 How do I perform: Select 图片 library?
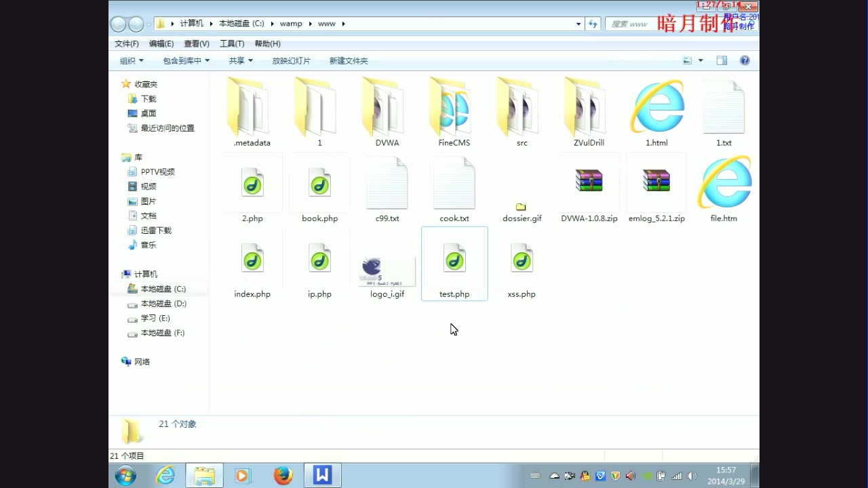pyautogui.click(x=148, y=201)
